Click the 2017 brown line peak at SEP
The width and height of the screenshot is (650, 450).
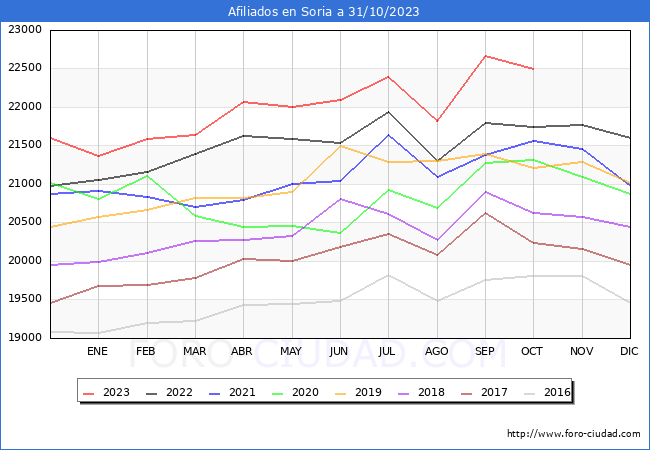tap(485, 213)
